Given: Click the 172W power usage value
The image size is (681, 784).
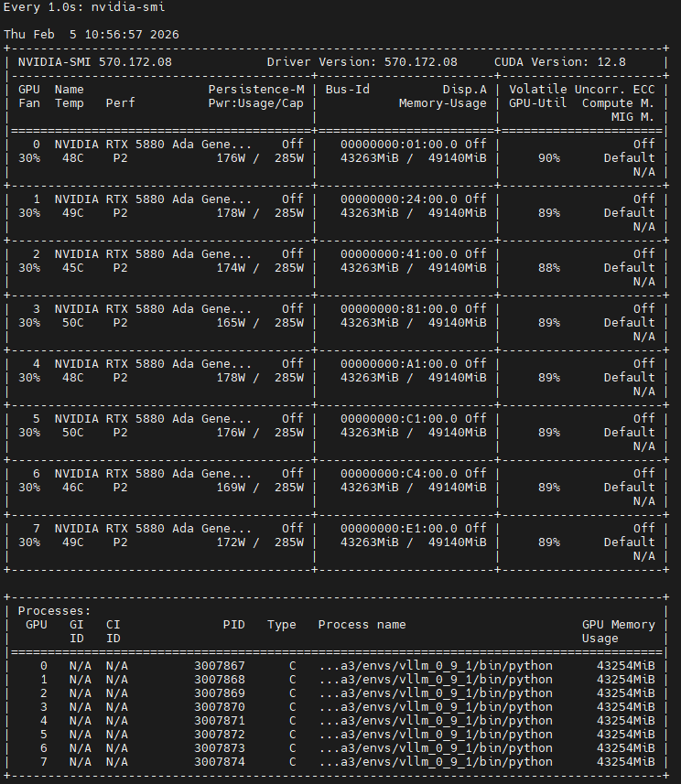Looking at the screenshot, I should (231, 542).
